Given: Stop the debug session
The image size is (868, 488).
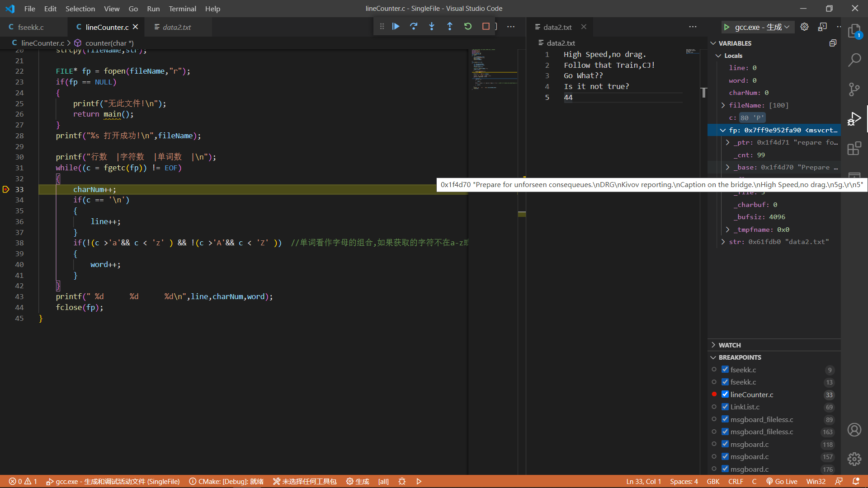Looking at the screenshot, I should [x=486, y=27].
